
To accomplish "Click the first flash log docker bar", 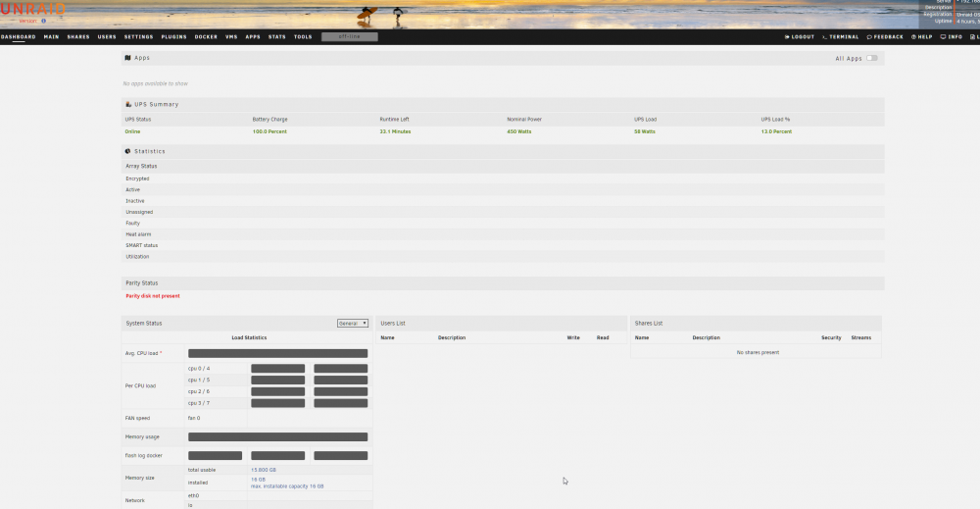I will tap(215, 456).
